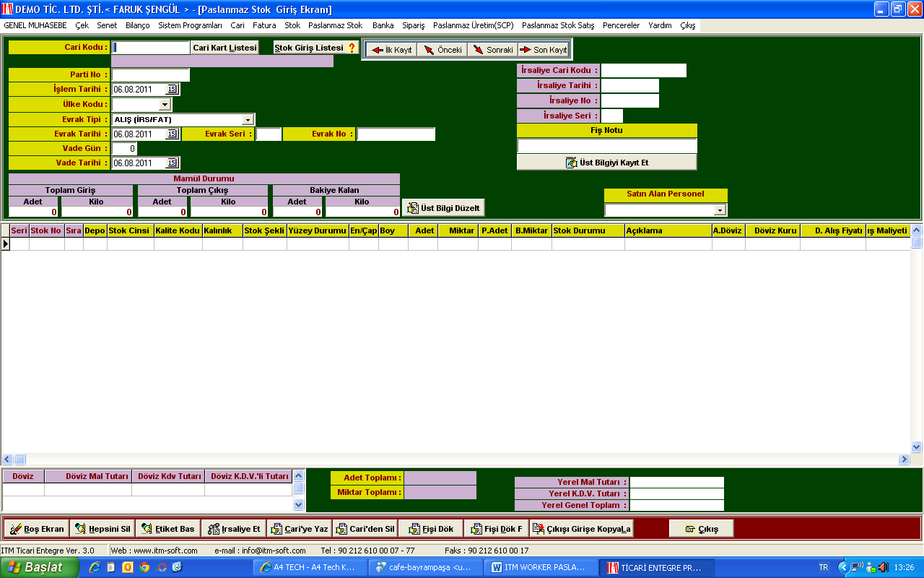Launch Chrome from quick launch bar
924x578 pixels.
[x=144, y=568]
